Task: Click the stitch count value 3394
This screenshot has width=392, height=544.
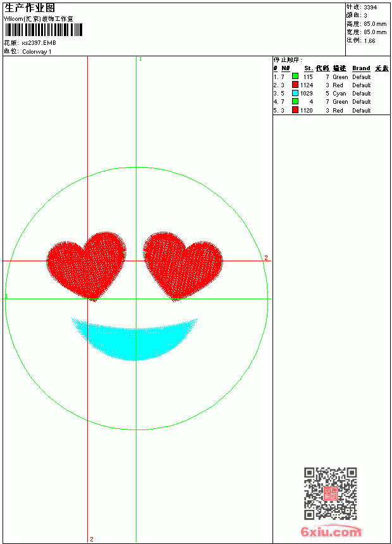Action: pyautogui.click(x=370, y=8)
